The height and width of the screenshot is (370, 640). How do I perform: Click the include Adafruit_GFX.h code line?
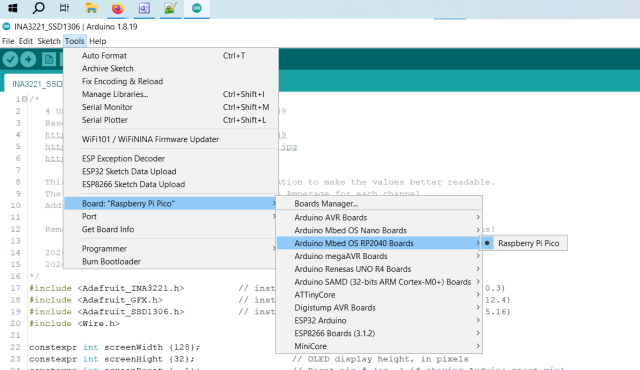[96, 300]
